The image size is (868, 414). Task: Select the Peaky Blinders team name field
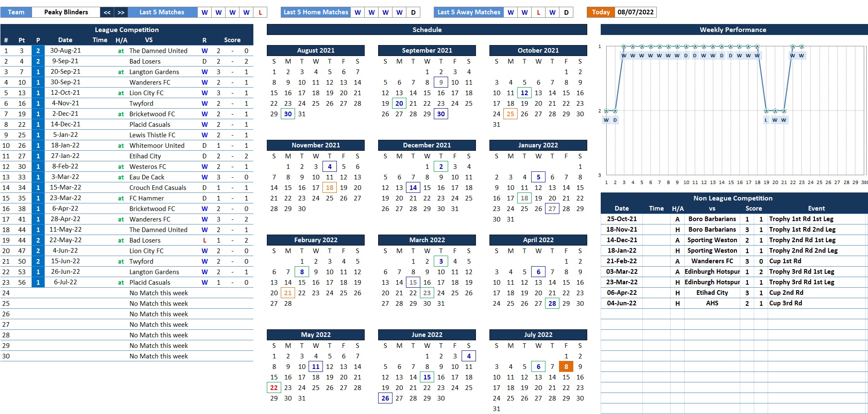66,12
